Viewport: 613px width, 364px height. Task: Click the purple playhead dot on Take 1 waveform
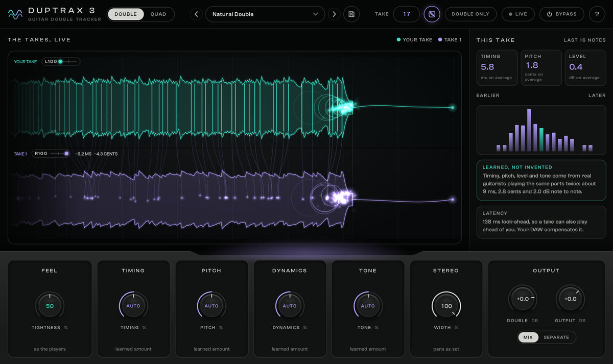tap(452, 199)
